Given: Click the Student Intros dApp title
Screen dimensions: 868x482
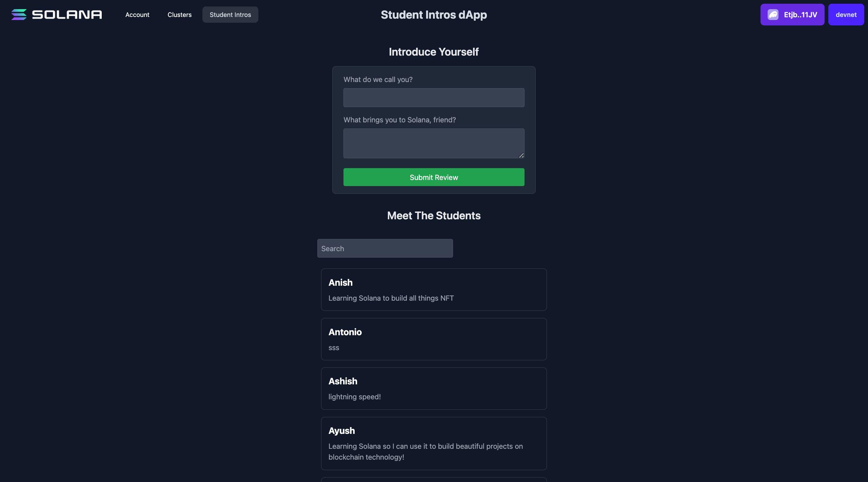Looking at the screenshot, I should click(434, 15).
